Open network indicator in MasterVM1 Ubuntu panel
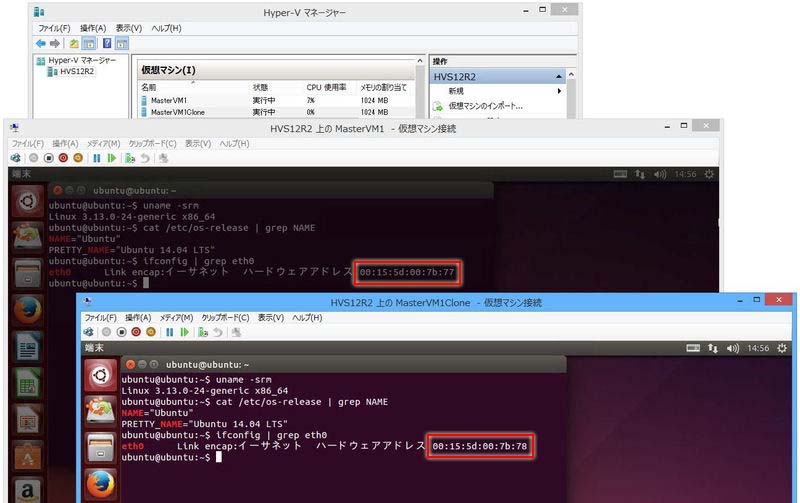This screenshot has height=503, width=800. pos(640,174)
